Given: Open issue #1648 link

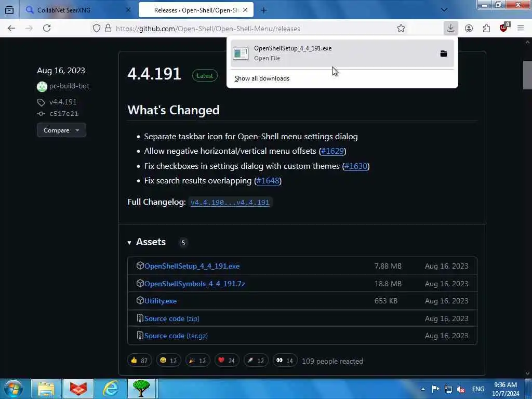Looking at the screenshot, I should [x=268, y=180].
